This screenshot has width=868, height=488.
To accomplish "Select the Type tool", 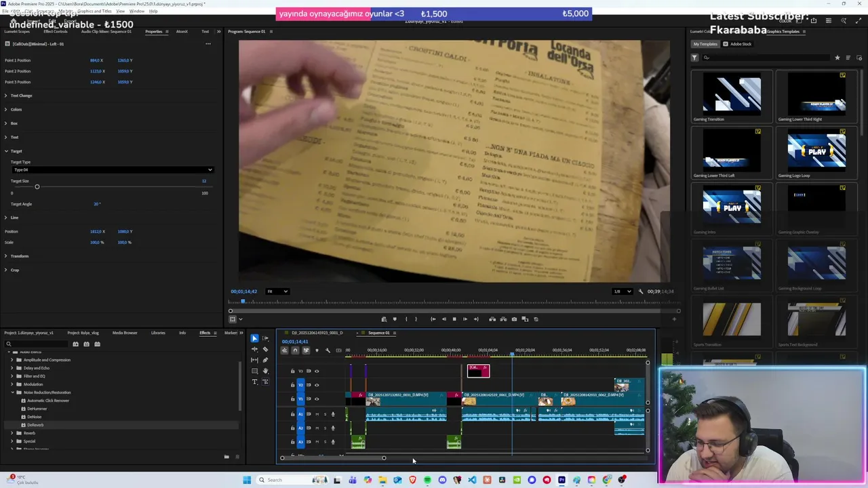I will coord(254,382).
